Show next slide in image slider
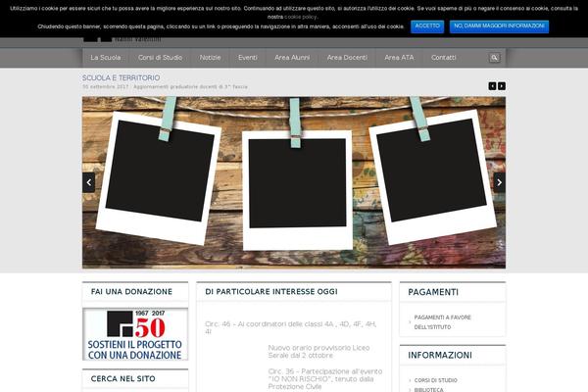The image size is (588, 392). click(499, 182)
